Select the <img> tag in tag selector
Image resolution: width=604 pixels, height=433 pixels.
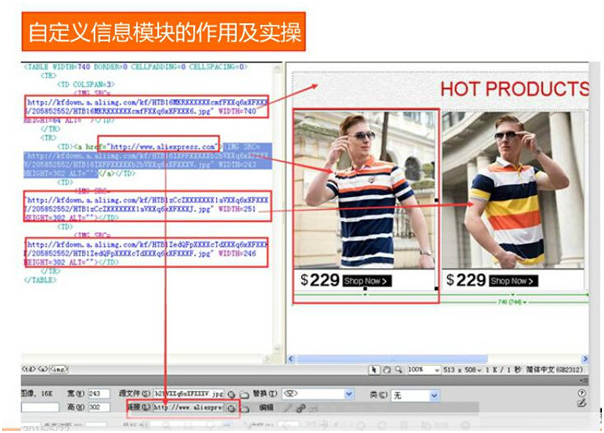pos(59,369)
